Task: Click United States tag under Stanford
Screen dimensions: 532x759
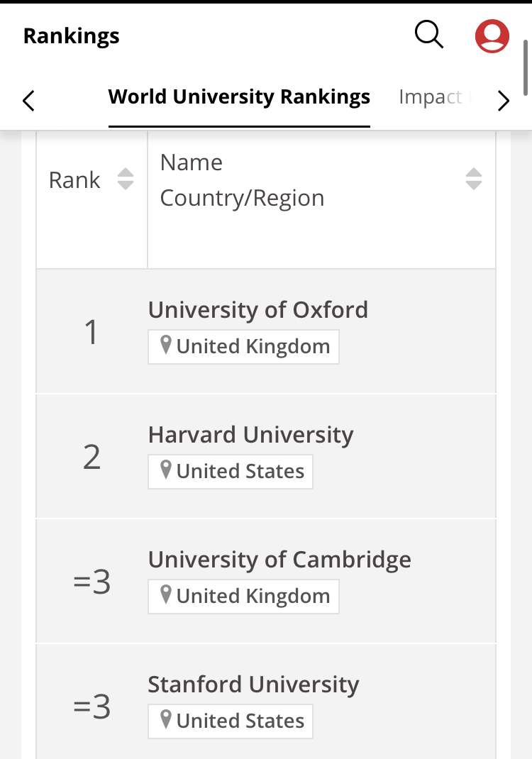Action: click(x=231, y=721)
